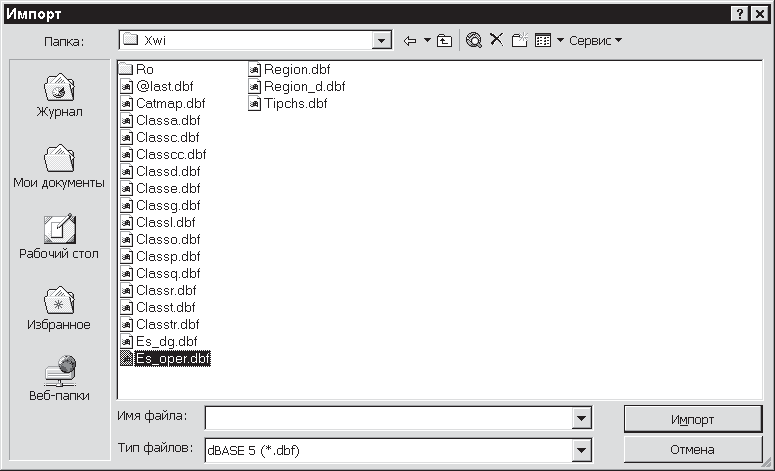Expand the Папка folder dropdown
Screen dimensions: 775x471
point(381,41)
